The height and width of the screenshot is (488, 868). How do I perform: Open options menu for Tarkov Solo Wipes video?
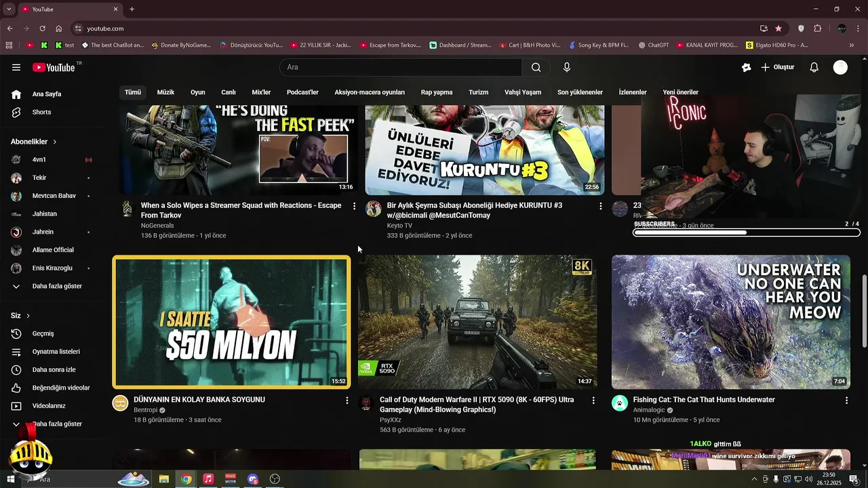(354, 205)
